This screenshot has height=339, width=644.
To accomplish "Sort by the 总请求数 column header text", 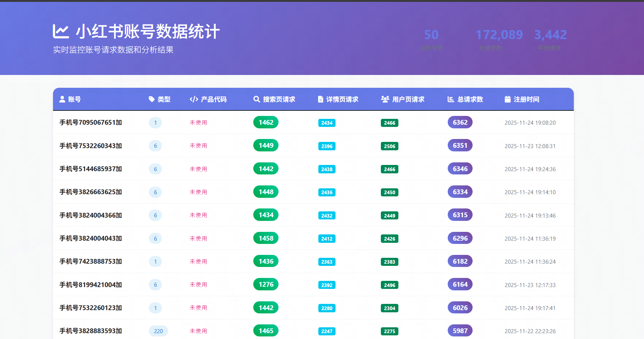I will pos(470,99).
